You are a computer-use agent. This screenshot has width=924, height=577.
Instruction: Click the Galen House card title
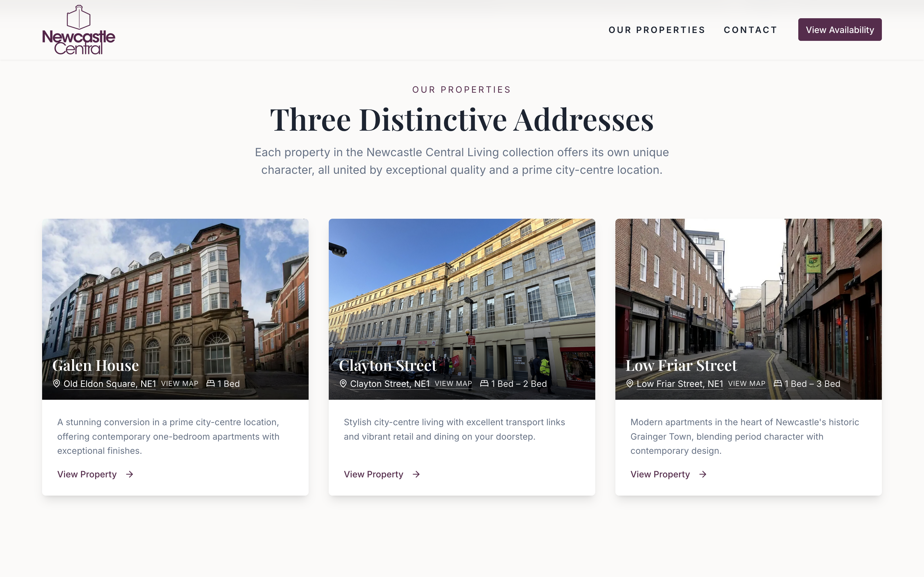click(96, 365)
